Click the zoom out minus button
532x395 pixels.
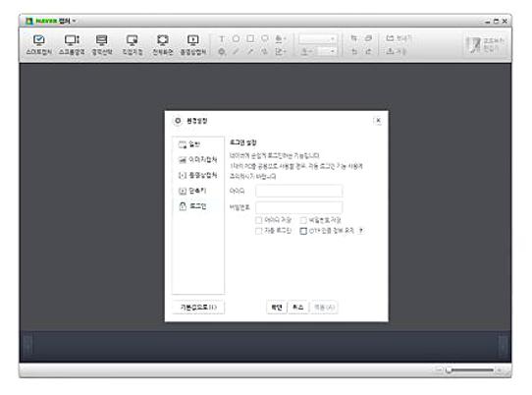(439, 369)
